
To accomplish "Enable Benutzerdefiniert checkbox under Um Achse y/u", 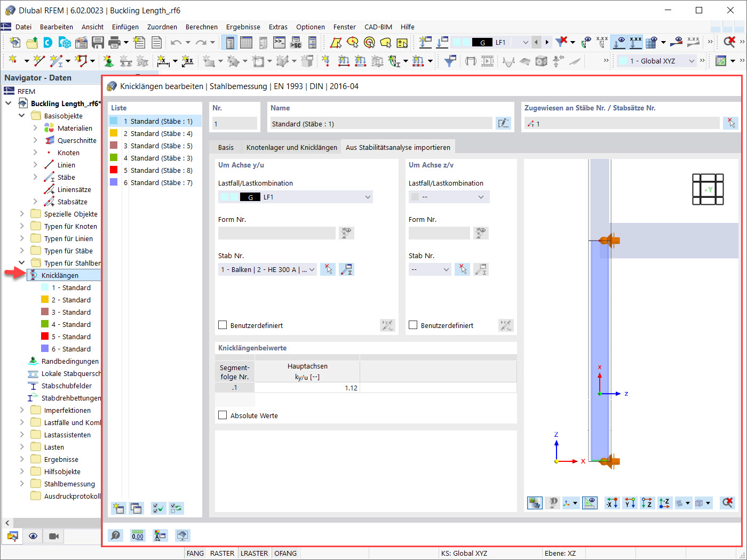I will [x=222, y=325].
